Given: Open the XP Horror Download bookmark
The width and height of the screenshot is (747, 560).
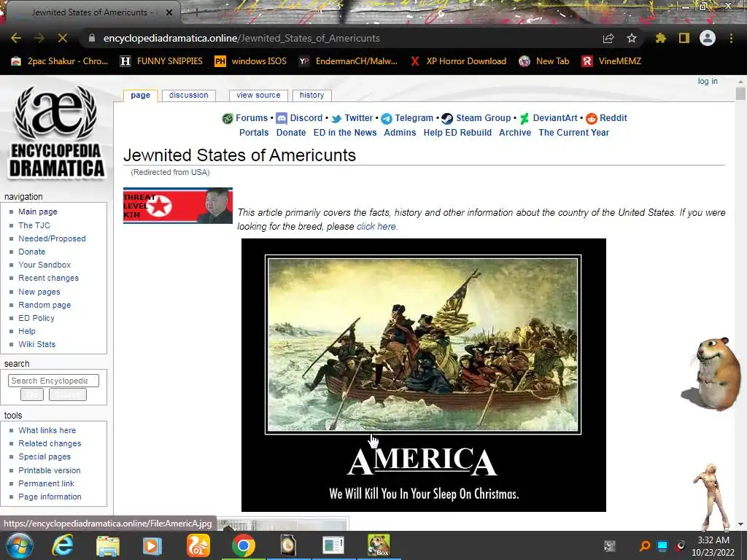Looking at the screenshot, I should 458,61.
